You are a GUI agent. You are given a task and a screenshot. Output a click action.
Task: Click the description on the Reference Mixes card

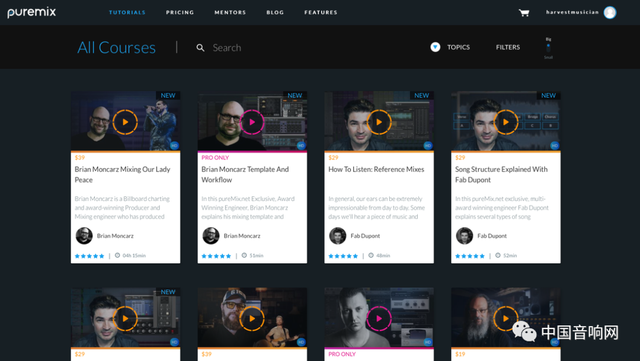(377, 207)
